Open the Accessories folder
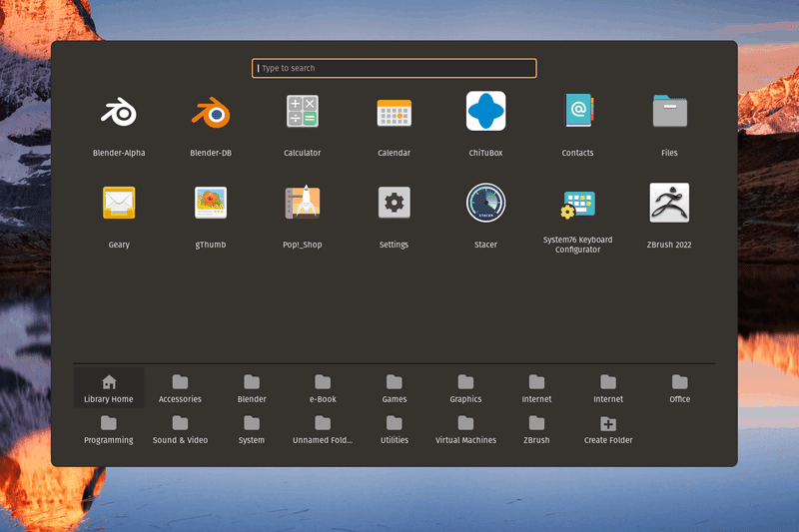The image size is (799, 532). point(180,388)
